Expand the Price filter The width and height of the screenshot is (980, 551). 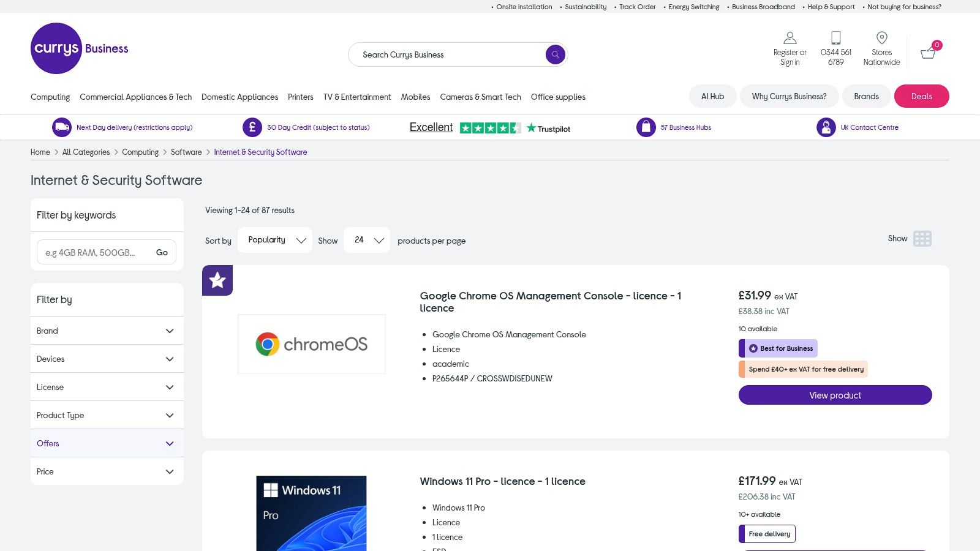107,471
